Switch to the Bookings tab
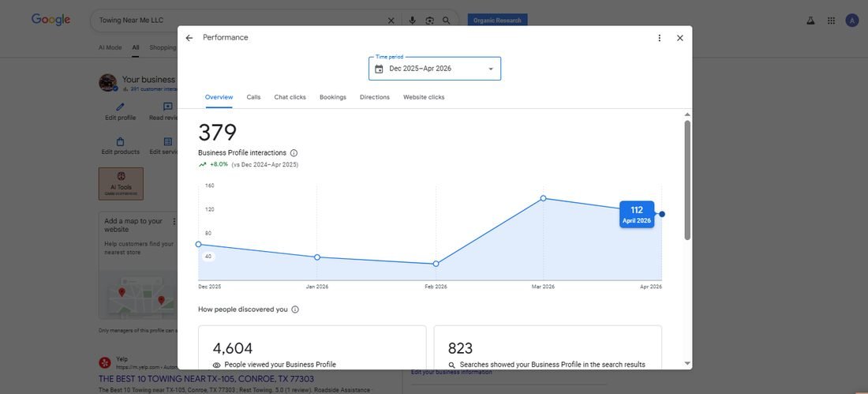This screenshot has height=394, width=868. tap(333, 97)
